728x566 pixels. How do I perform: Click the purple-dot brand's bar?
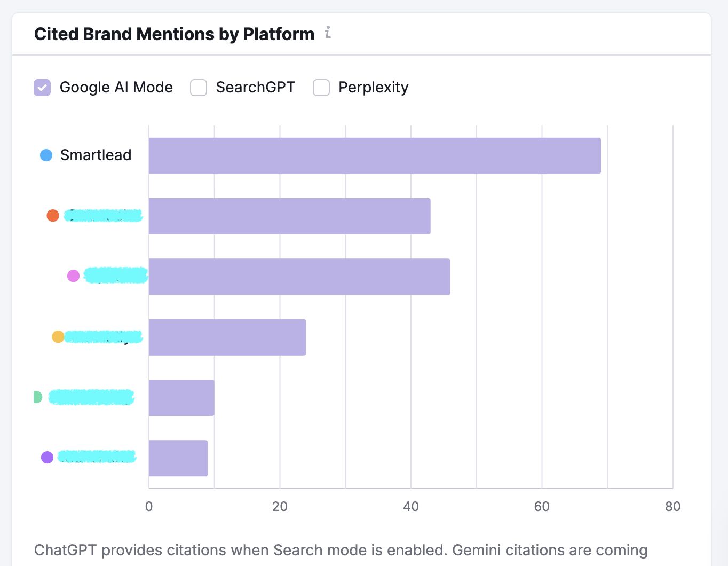(x=178, y=458)
